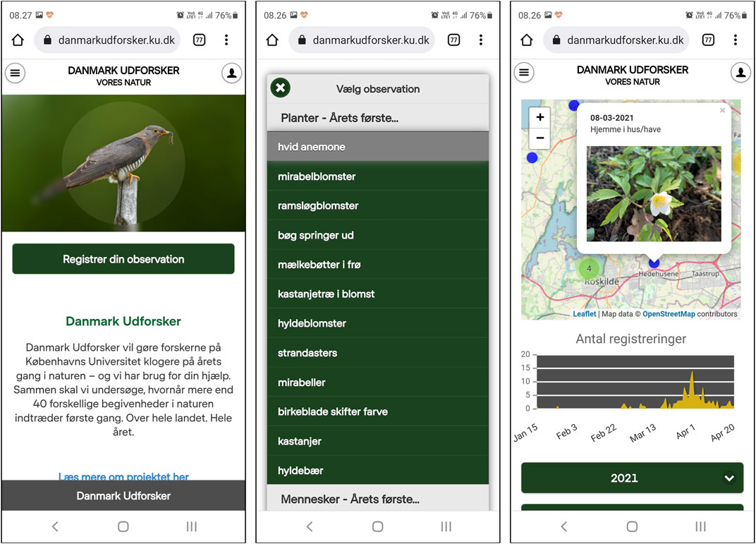Open Læs mere om projektet her link

(123, 476)
